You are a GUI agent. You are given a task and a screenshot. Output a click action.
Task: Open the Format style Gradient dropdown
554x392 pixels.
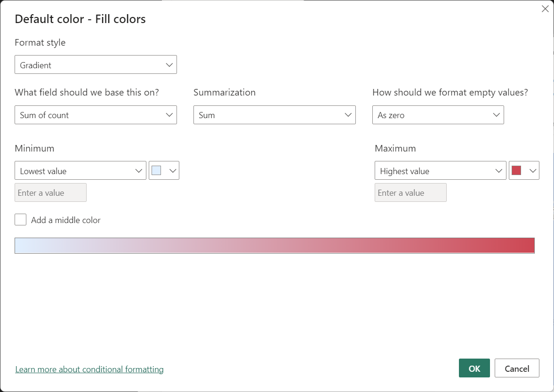click(96, 64)
